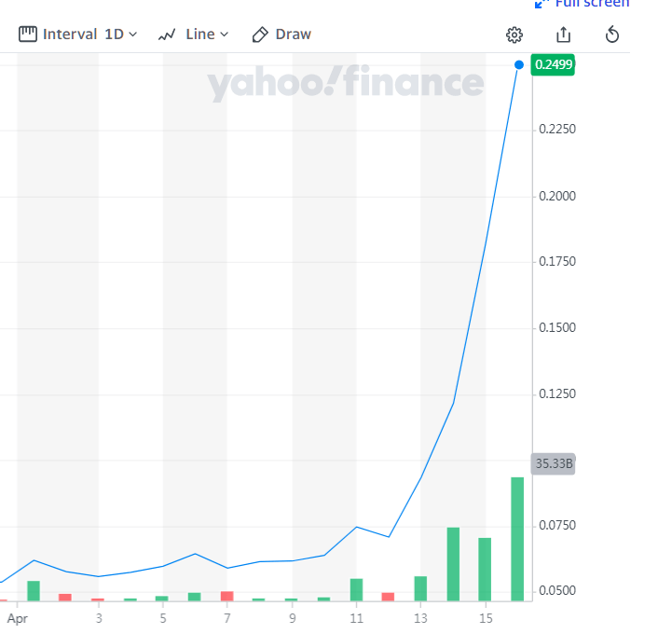This screenshot has width=672, height=634.
Task: Click the line chart style icon
Action: coord(168,34)
